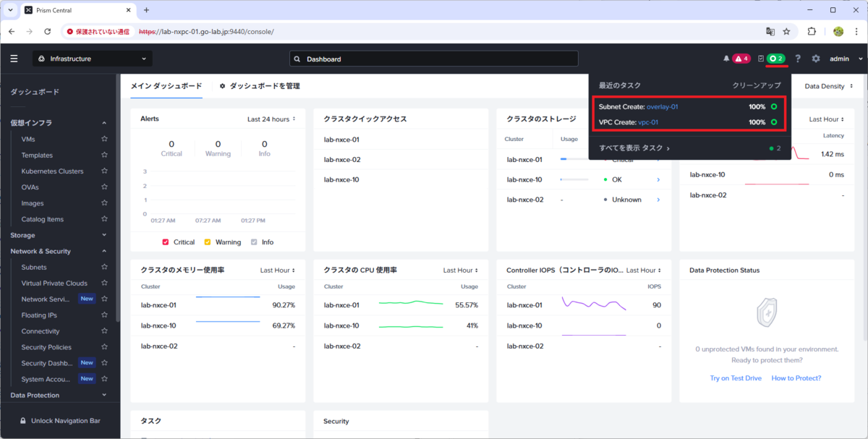The height and width of the screenshot is (439, 868).
Task: Open the browser extensions puzzle icon
Action: pos(812,32)
